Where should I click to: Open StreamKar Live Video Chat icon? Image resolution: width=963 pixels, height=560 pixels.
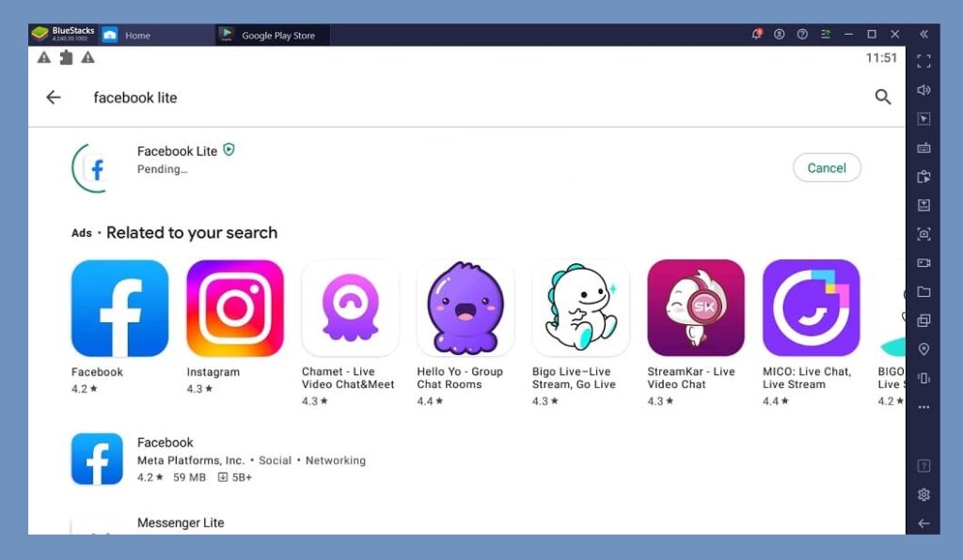pyautogui.click(x=696, y=308)
